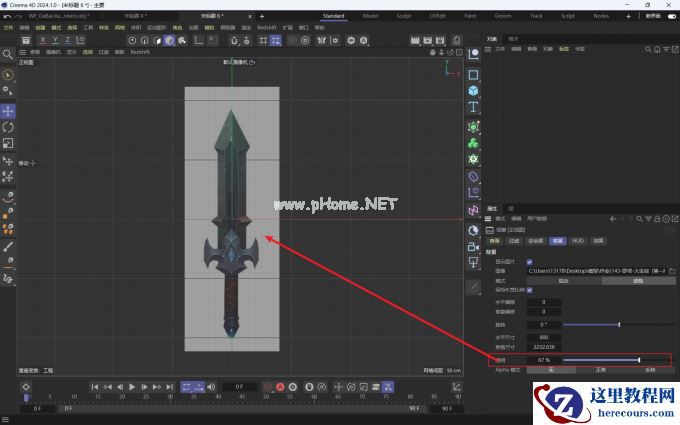The image size is (680, 425).
Task: Click the Undo arrow
Action: [x=7, y=16]
